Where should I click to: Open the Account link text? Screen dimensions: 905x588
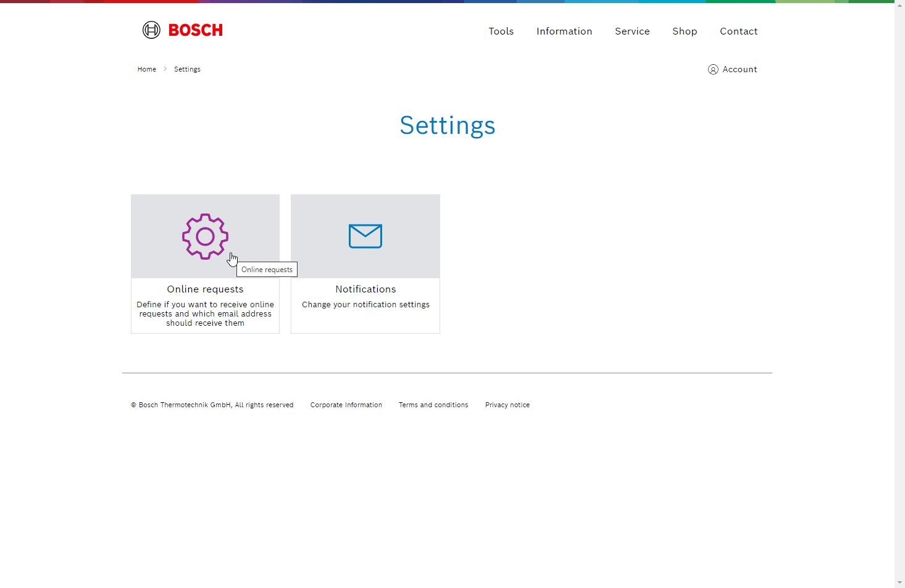click(740, 69)
